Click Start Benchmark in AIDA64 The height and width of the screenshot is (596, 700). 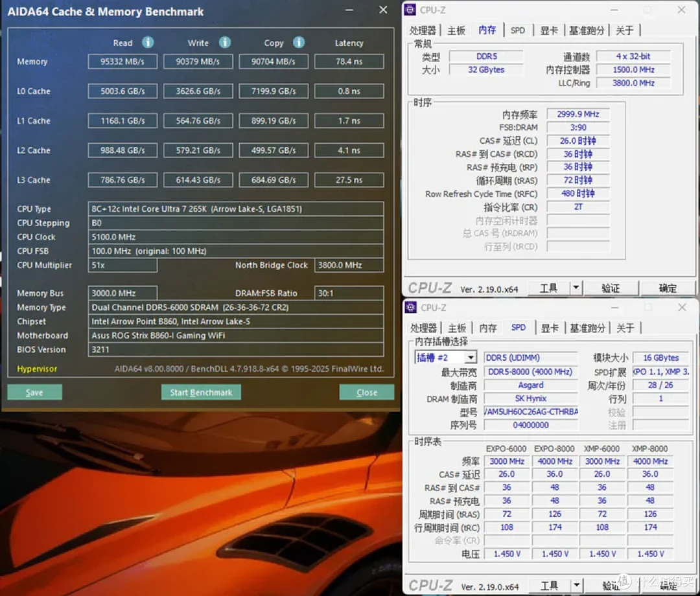click(201, 392)
